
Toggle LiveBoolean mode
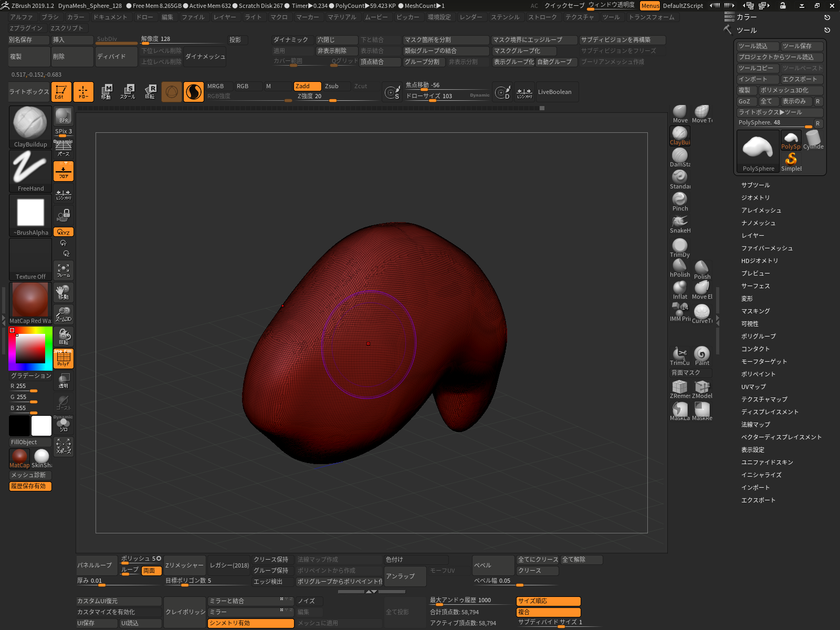[x=558, y=92]
